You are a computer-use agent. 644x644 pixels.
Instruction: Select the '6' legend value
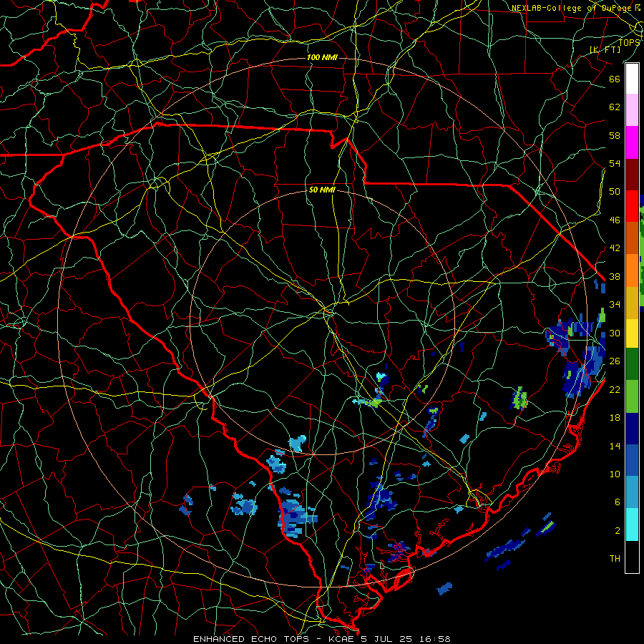(x=618, y=502)
